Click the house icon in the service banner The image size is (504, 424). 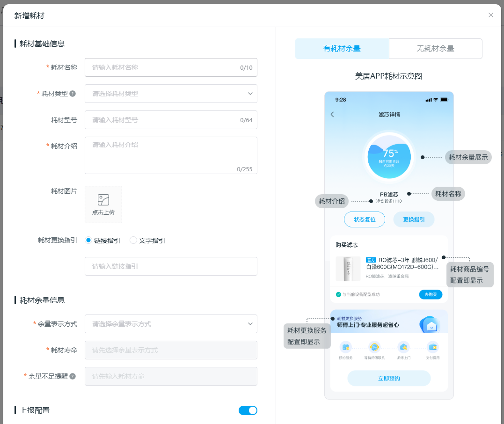431,325
